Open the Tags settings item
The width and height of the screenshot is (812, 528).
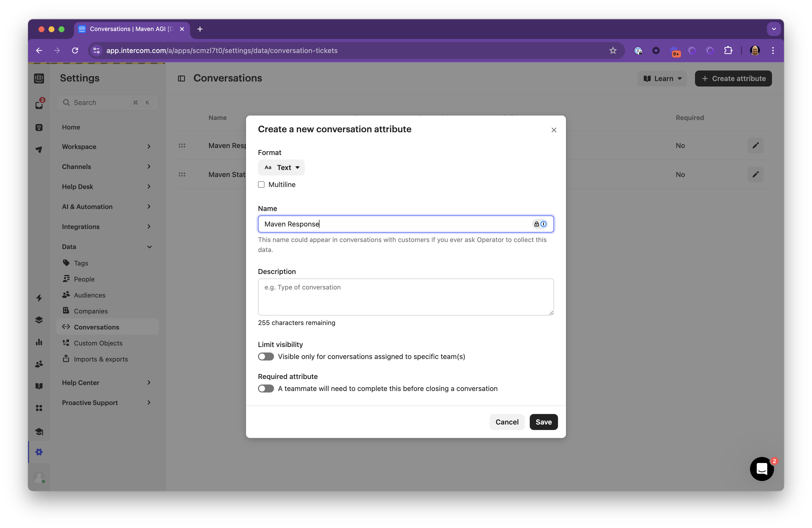tap(81, 263)
